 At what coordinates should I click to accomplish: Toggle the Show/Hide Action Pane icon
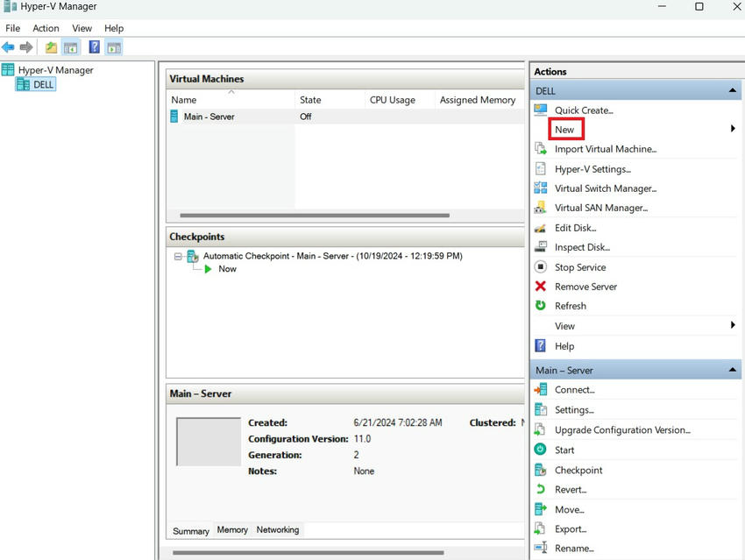114,47
